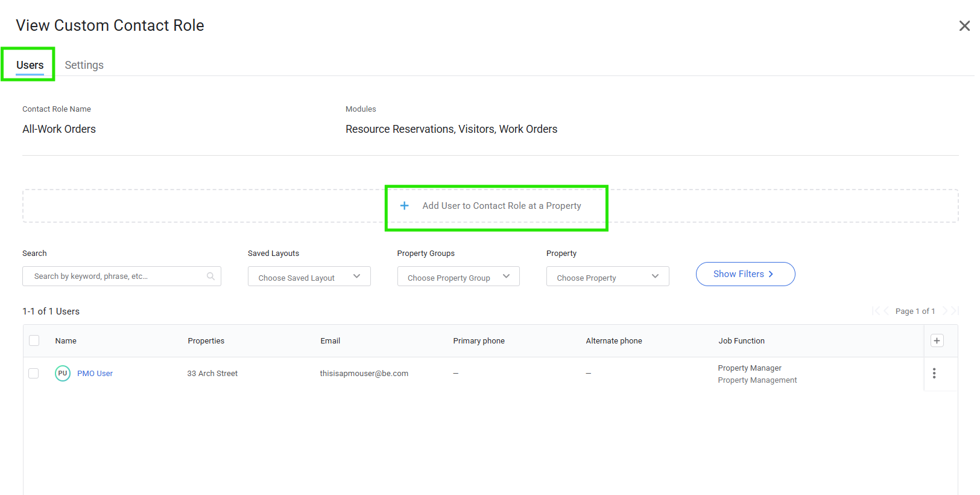
Task: Click the PU avatar icon
Action: point(63,374)
